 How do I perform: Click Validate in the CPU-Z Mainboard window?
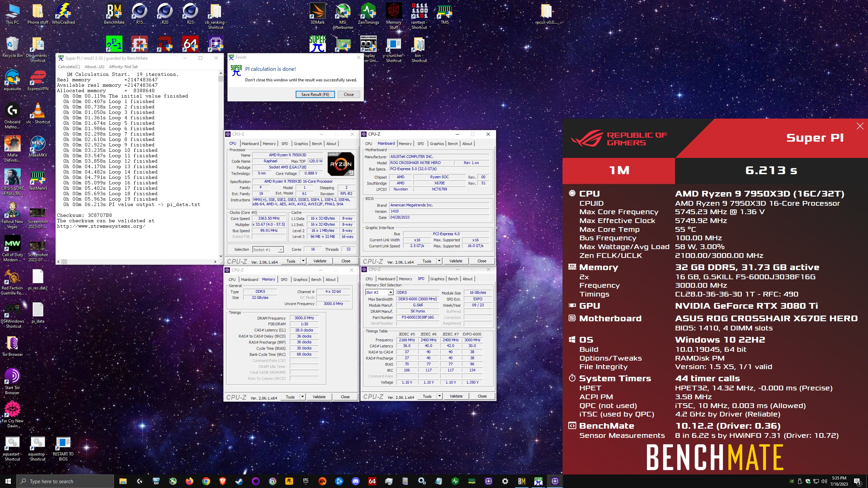[x=456, y=261]
